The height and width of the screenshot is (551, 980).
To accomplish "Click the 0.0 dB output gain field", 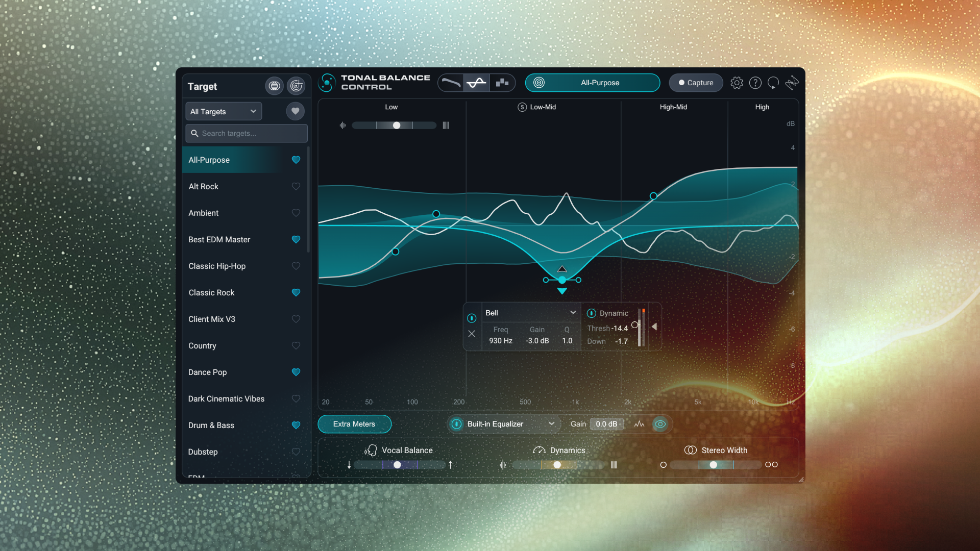I will [606, 424].
